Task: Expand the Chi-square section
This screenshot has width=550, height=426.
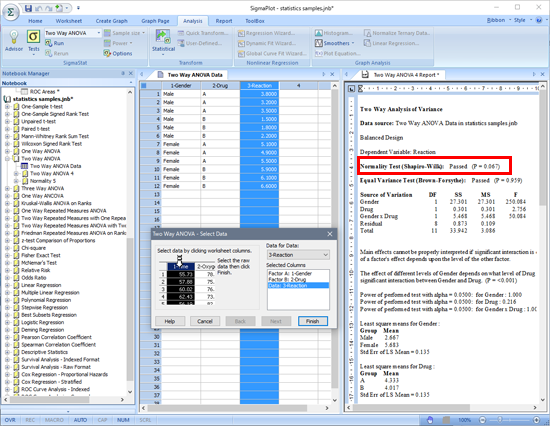Action: coord(7,248)
